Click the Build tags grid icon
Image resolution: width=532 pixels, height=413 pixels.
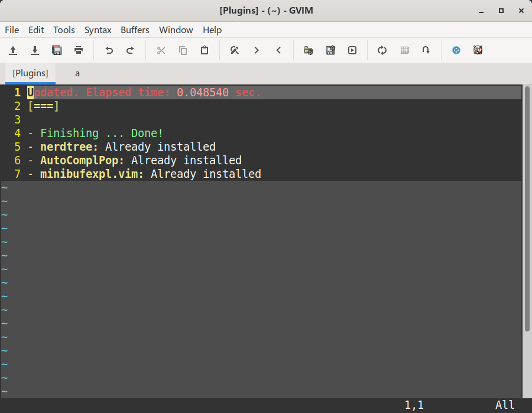(404, 51)
